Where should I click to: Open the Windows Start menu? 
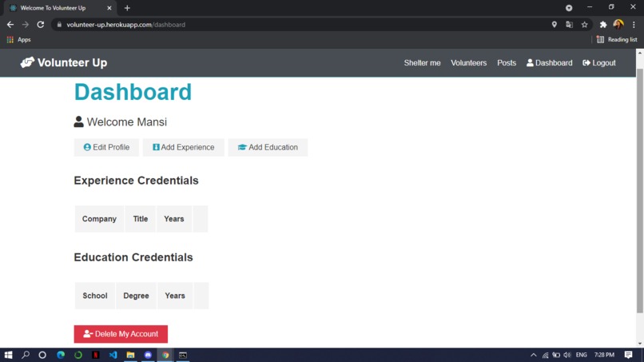(x=8, y=355)
